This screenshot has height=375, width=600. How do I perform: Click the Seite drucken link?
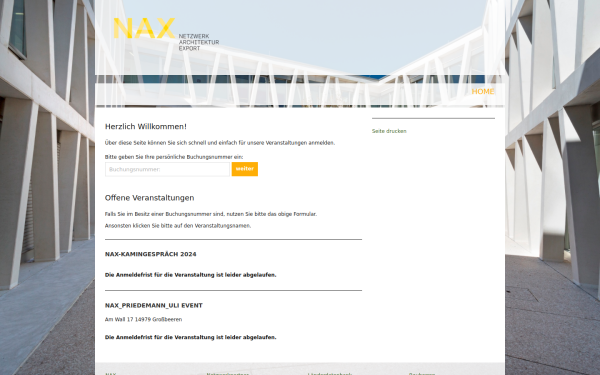click(x=389, y=131)
